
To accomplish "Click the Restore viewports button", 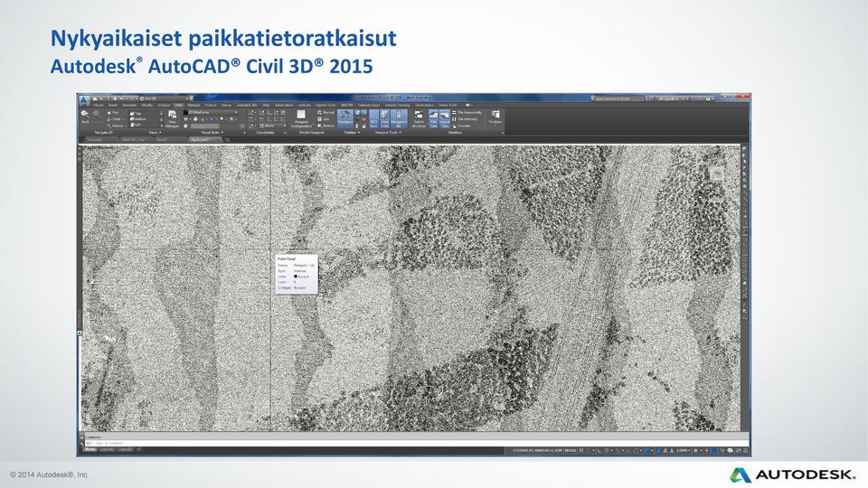I will pos(325,126).
